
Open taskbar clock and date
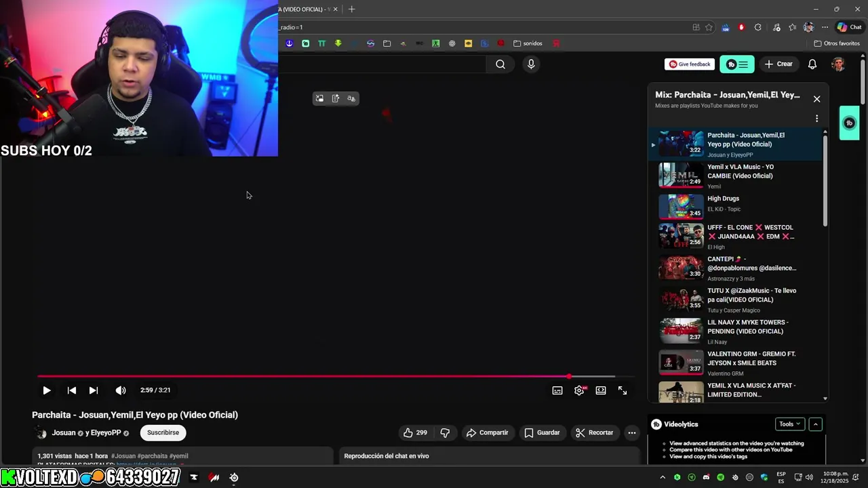pyautogui.click(x=833, y=477)
